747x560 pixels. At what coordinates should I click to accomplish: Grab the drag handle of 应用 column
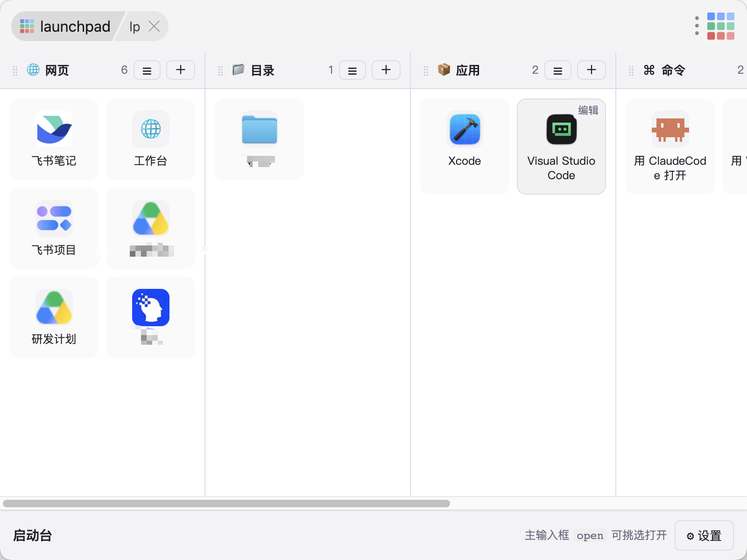[x=426, y=70]
